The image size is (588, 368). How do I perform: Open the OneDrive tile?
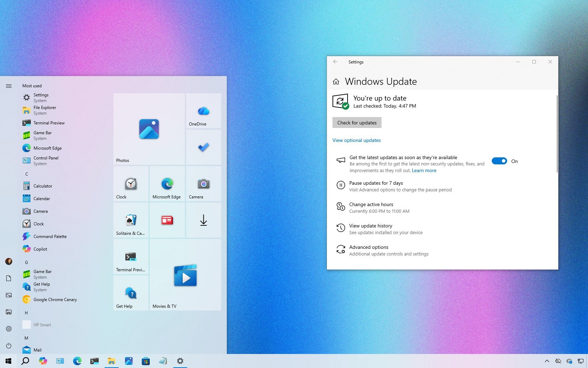(x=203, y=111)
